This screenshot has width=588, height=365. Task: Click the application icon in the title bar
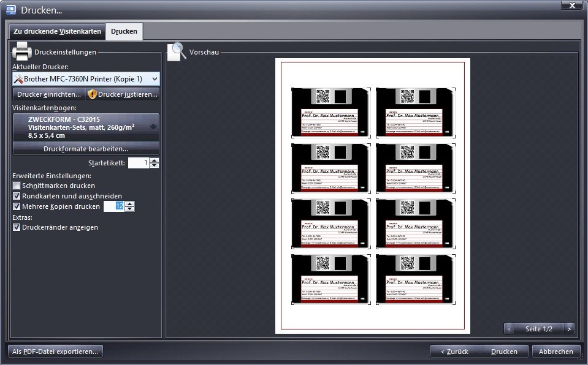(x=11, y=10)
